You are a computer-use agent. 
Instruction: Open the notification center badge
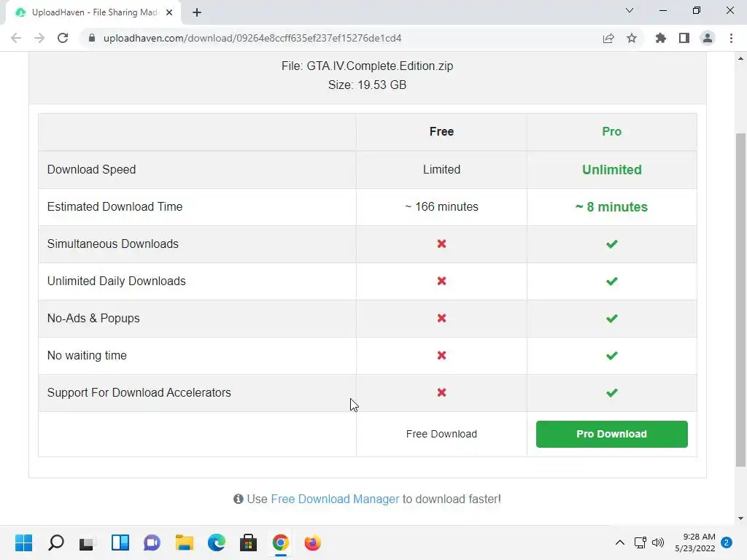click(x=727, y=542)
